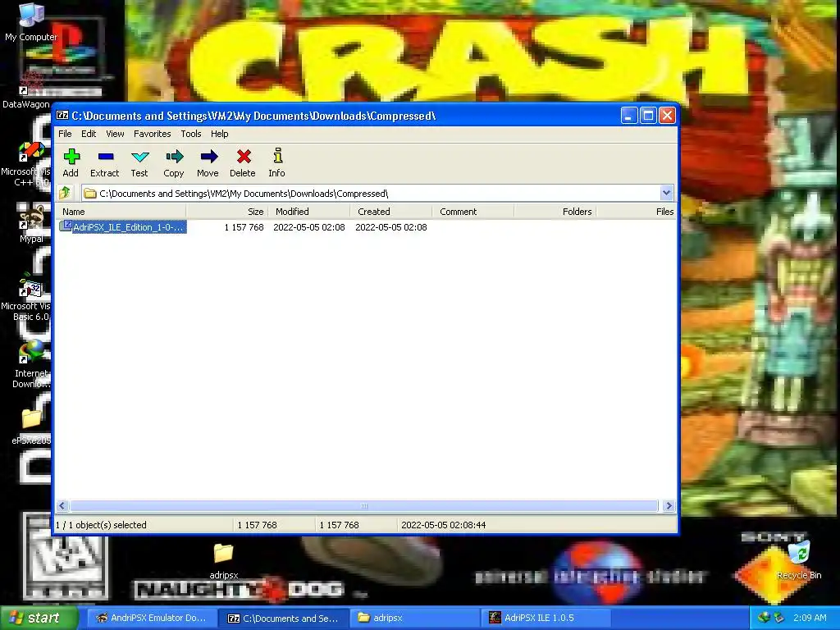Open the Tools menu

coord(190,134)
